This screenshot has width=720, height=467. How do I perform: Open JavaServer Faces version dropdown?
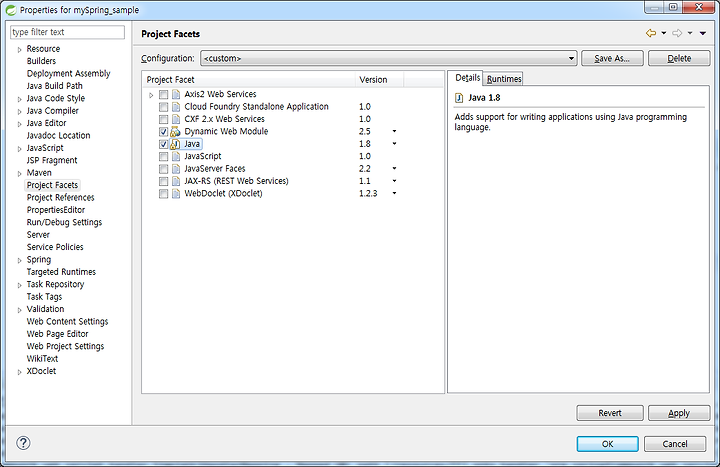pos(394,169)
